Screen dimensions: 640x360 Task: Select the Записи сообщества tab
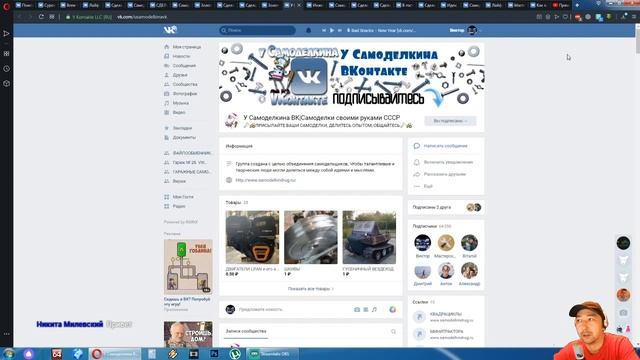pyautogui.click(x=246, y=331)
